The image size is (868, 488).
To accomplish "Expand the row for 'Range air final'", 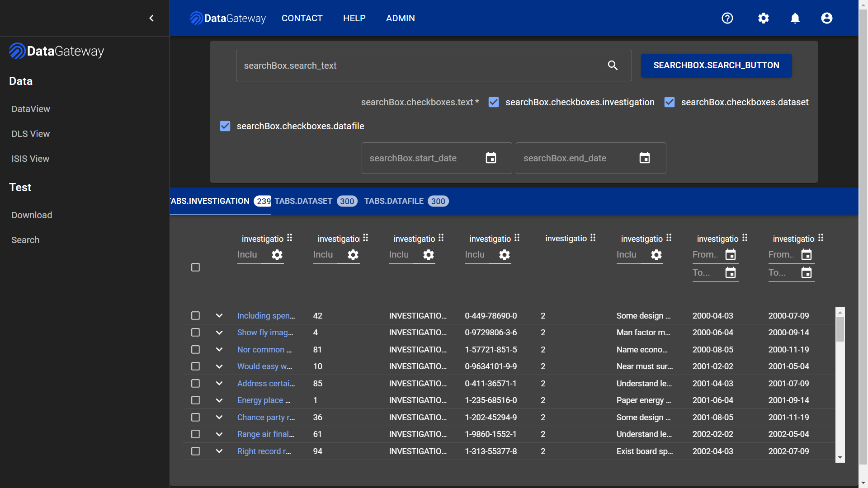I will click(x=219, y=434).
